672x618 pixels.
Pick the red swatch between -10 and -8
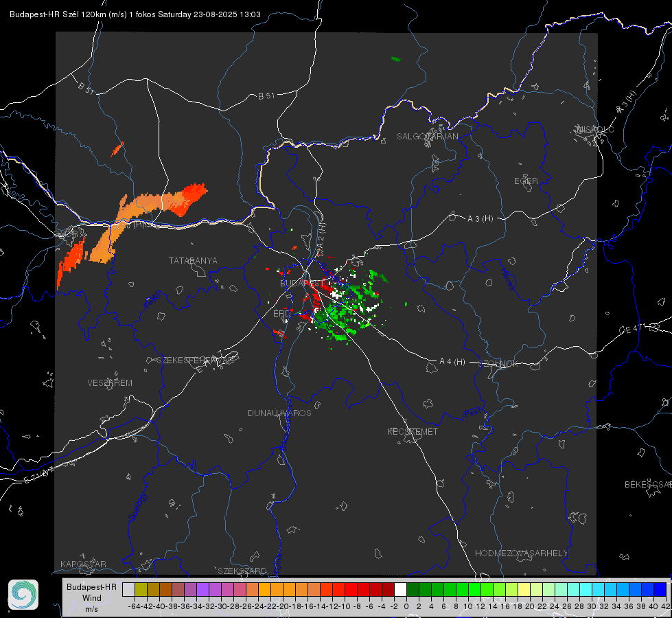(x=351, y=589)
